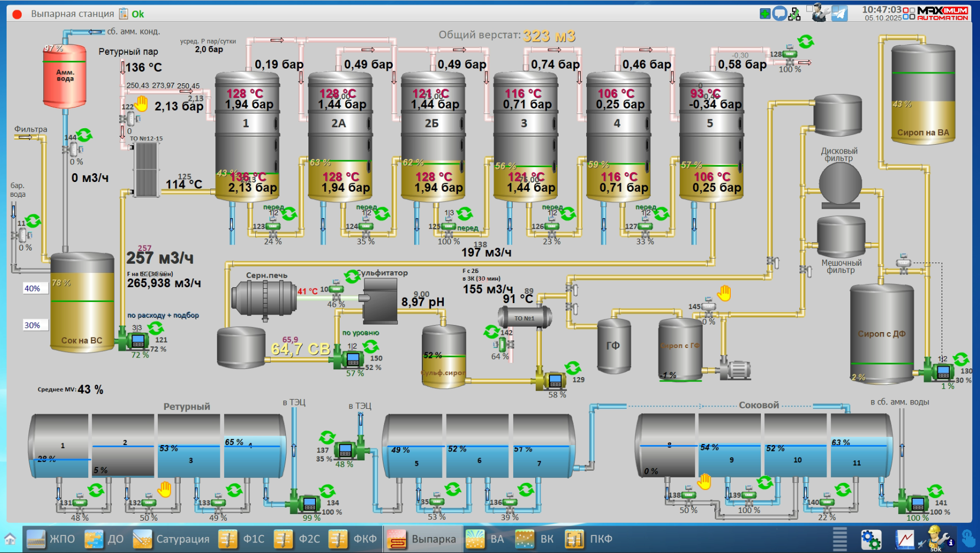980x553 pixels.
Task: Click the "по уровню" mode label
Action: [x=360, y=333]
